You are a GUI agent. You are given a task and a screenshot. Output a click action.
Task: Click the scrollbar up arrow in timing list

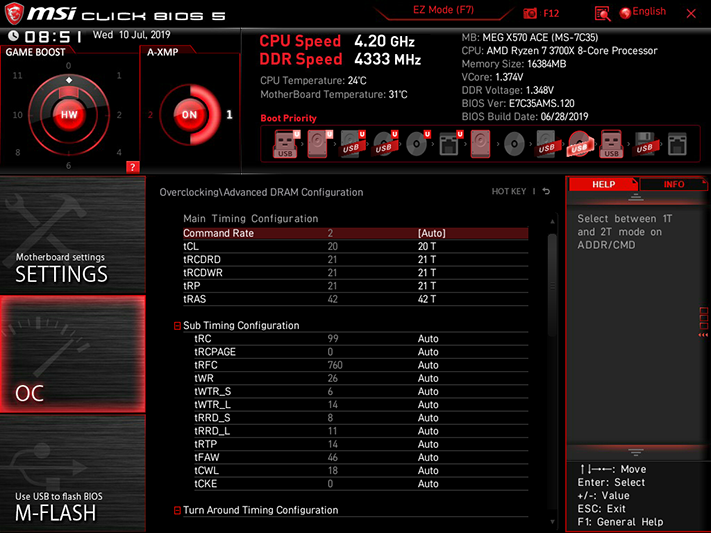point(552,221)
